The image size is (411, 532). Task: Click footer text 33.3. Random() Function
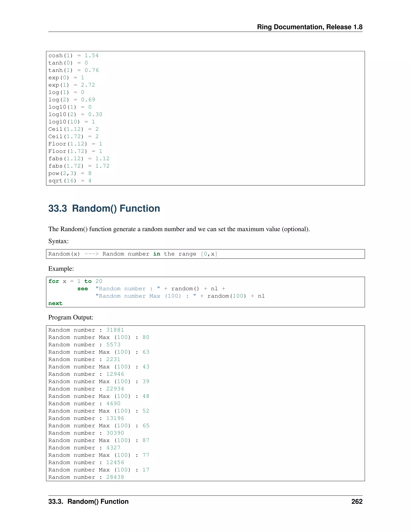tap(88, 501)
